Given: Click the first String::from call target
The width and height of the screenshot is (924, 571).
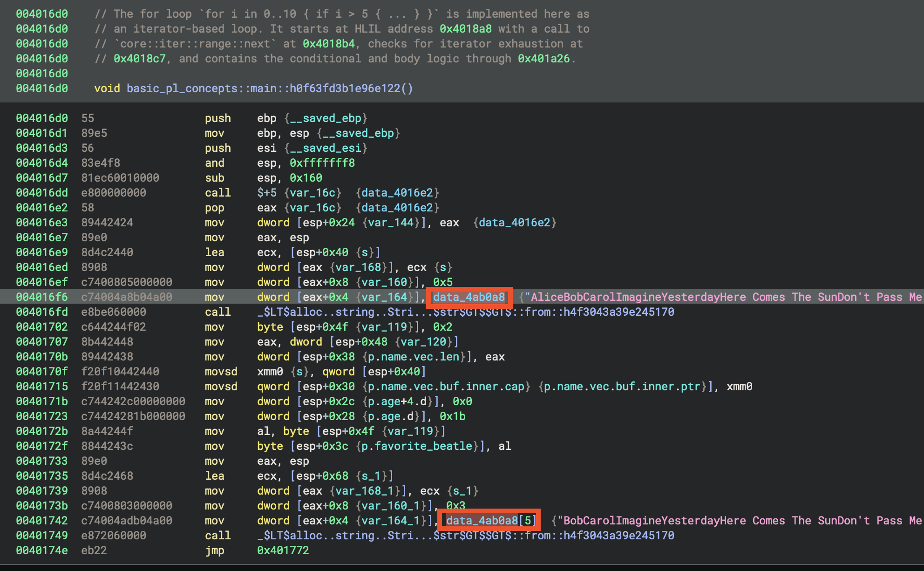Looking at the screenshot, I should click(465, 312).
